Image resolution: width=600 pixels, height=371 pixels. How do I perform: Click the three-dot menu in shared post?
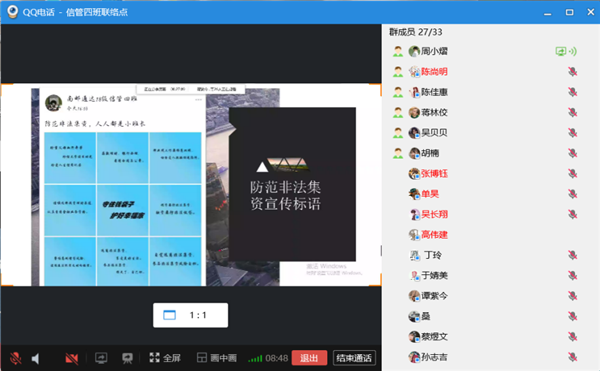(198, 99)
